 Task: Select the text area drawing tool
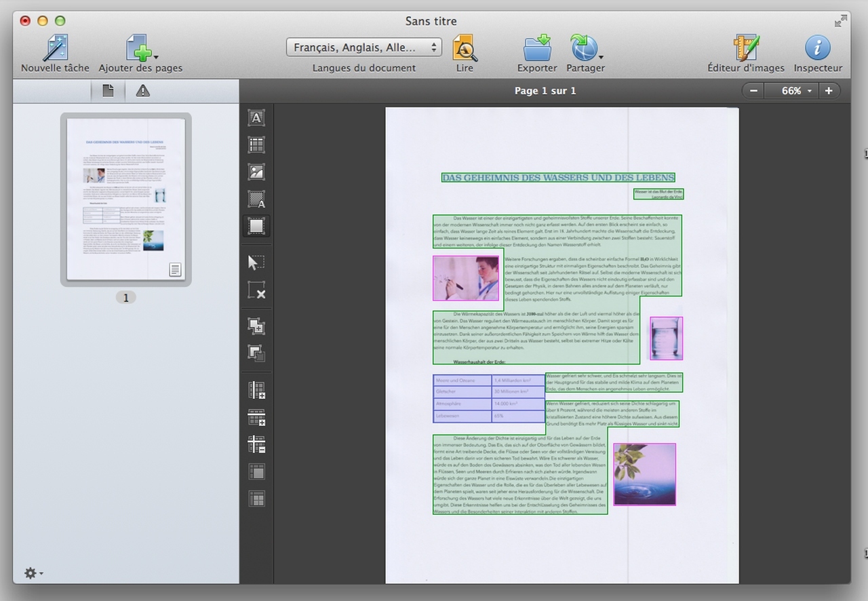256,118
